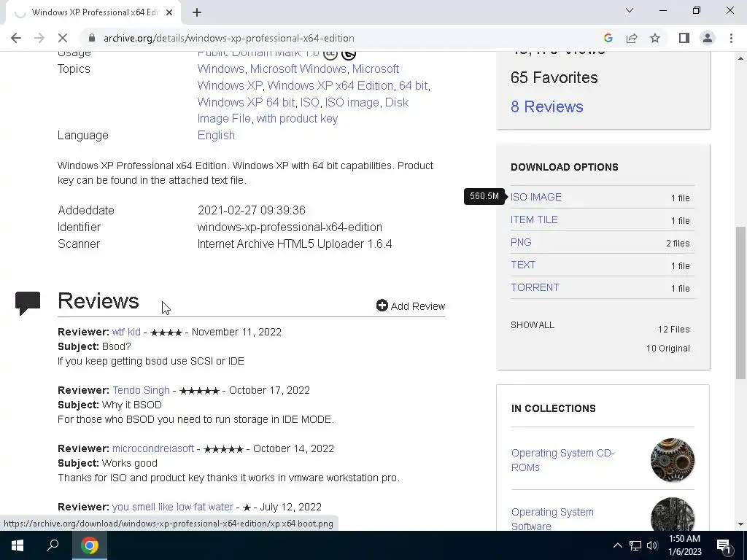Click the browser back arrow

[16, 38]
